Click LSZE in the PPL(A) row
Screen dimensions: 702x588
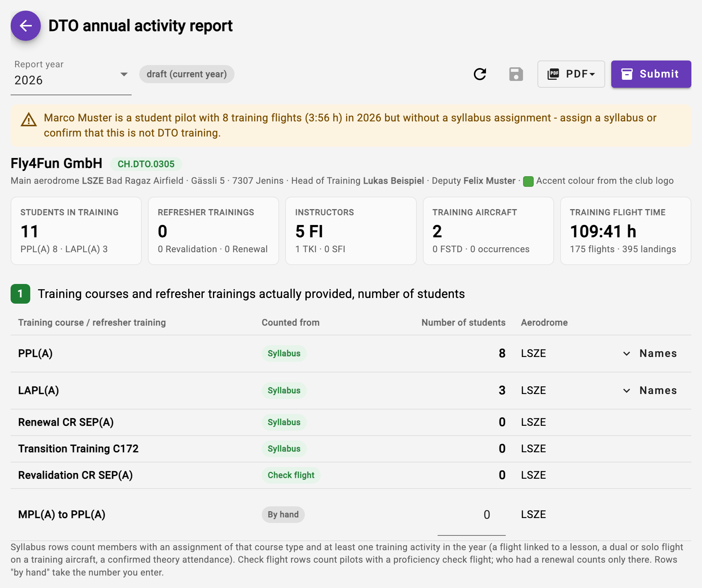click(533, 354)
